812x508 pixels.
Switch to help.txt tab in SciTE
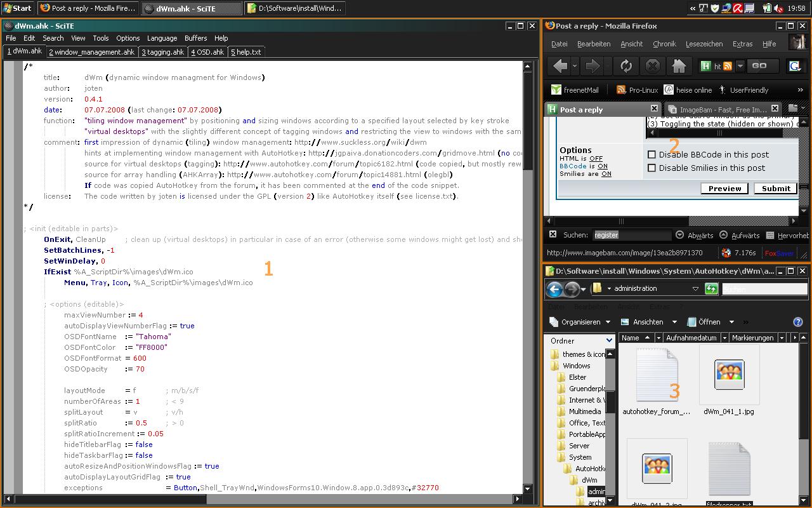[246, 52]
